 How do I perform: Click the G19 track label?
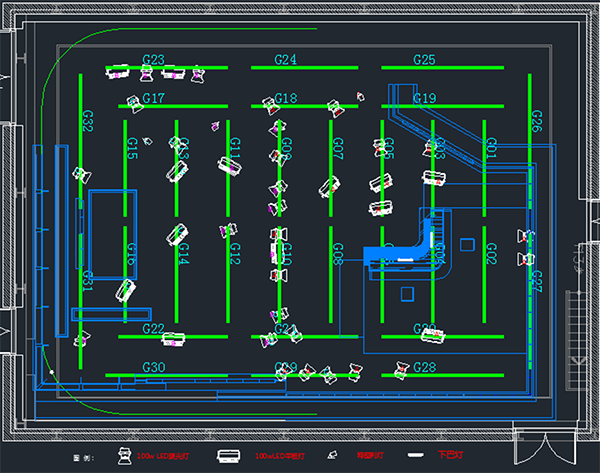[x=424, y=98]
